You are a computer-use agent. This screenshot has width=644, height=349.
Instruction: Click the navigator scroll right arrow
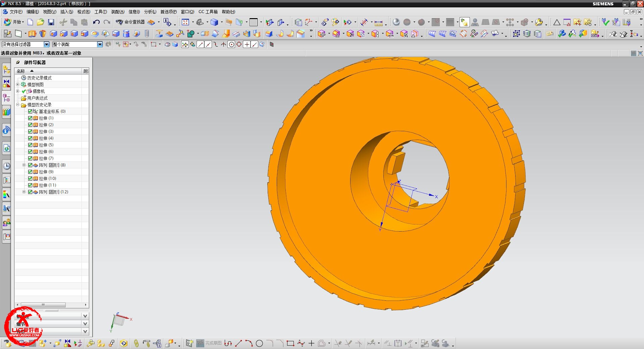point(86,305)
